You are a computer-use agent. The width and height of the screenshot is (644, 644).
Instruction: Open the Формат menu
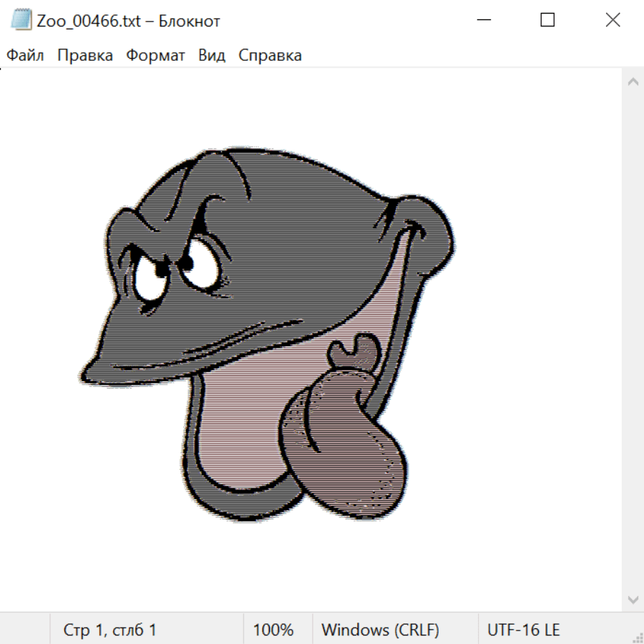coord(155,56)
